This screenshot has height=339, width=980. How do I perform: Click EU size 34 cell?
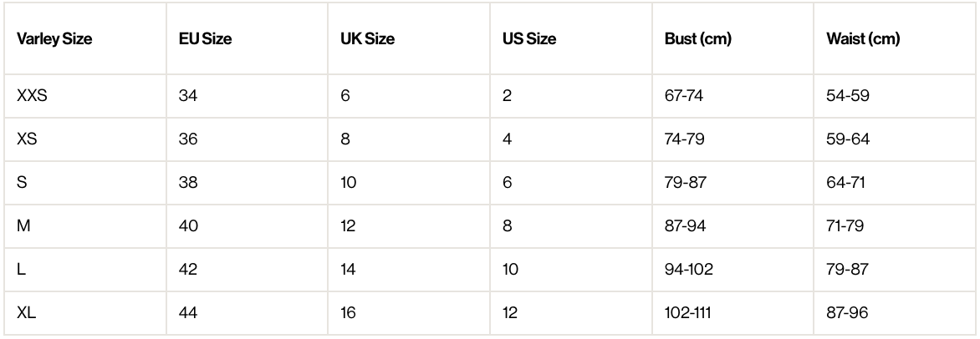pos(188,96)
